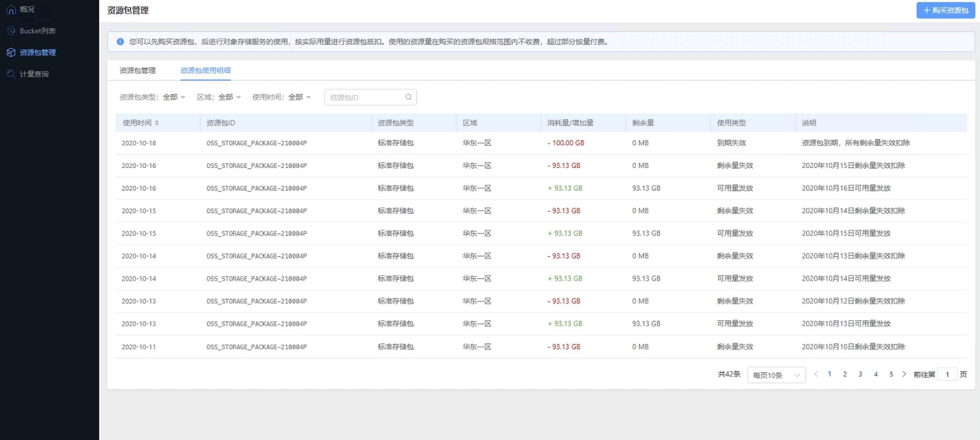Viewport: 980px width, 440px height.
Task: Focus the 资源包ID search field
Action: click(x=370, y=97)
